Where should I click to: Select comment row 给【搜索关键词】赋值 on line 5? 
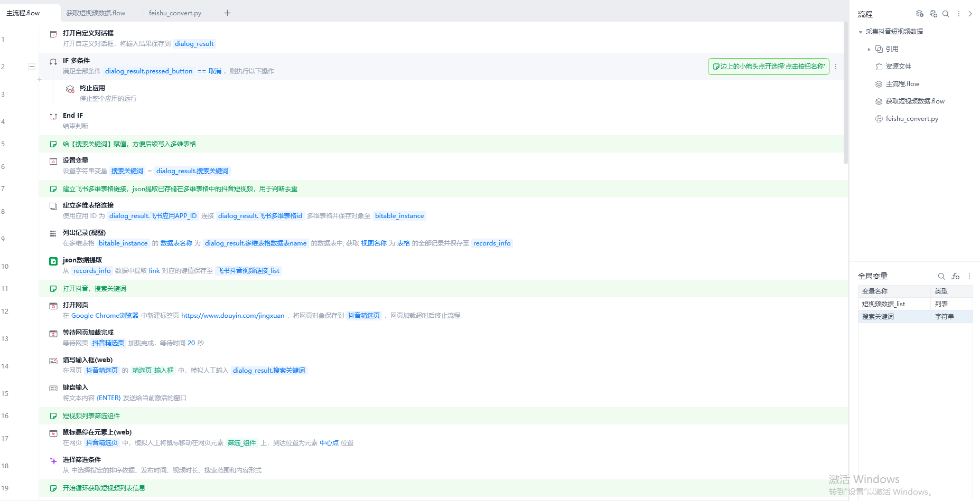[x=443, y=144]
